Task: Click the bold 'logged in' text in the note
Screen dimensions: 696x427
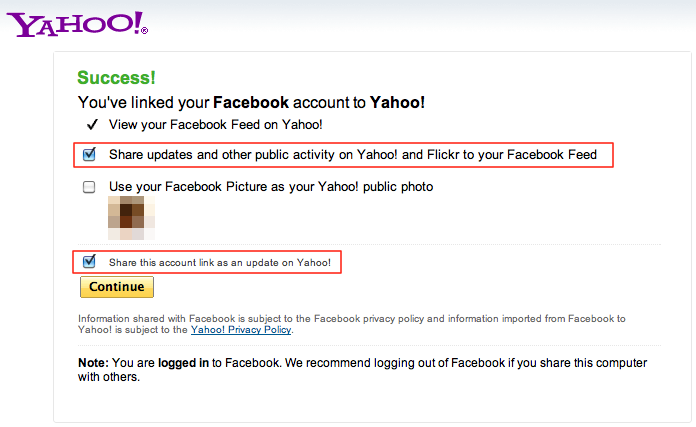Action: 183,363
